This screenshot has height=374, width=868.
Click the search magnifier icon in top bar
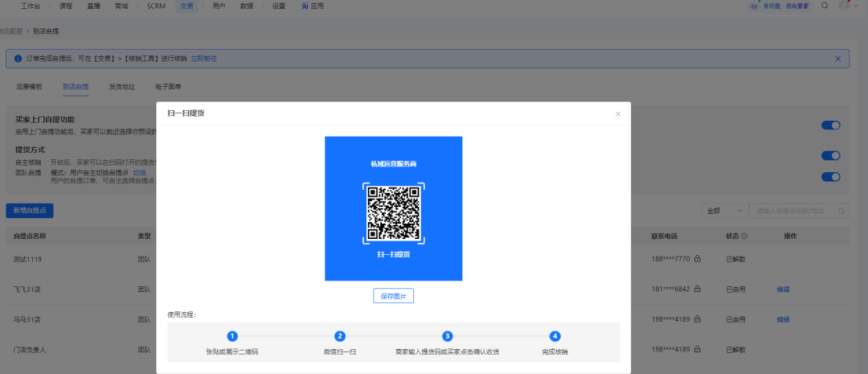(x=825, y=6)
